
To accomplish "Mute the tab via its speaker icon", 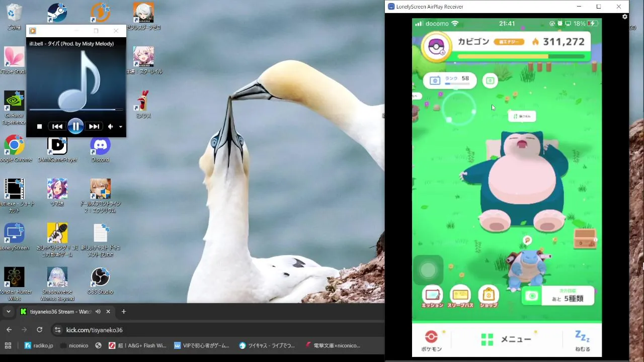I will click(98, 312).
